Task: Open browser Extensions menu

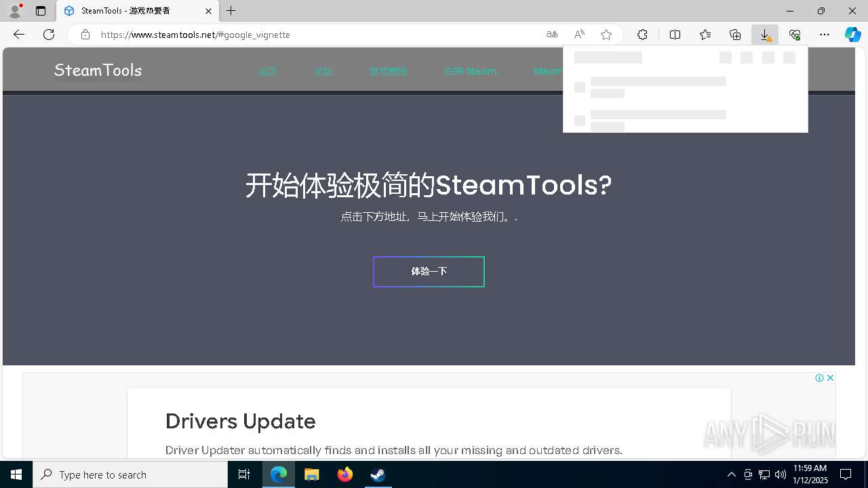Action: point(642,35)
